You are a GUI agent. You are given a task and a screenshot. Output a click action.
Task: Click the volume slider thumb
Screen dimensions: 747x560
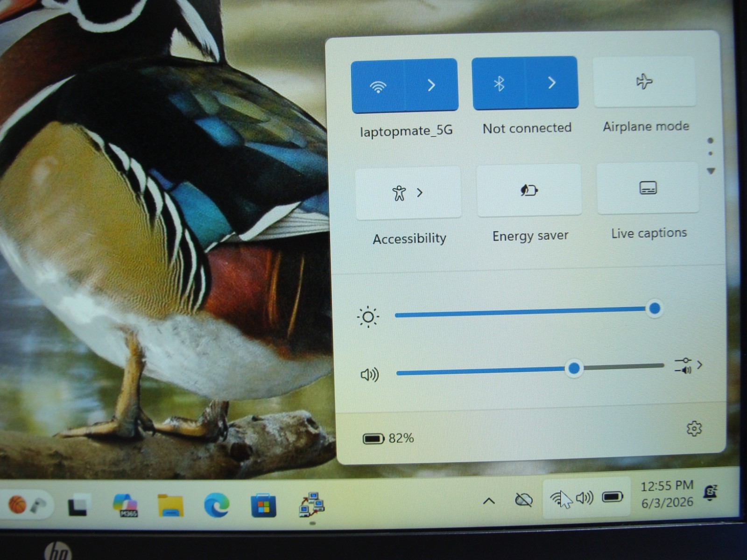point(574,369)
